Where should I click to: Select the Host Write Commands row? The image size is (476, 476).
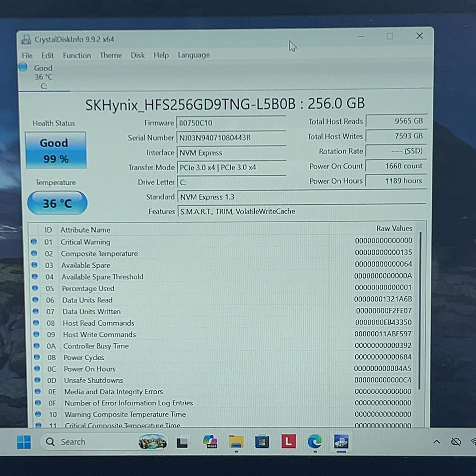(222, 334)
